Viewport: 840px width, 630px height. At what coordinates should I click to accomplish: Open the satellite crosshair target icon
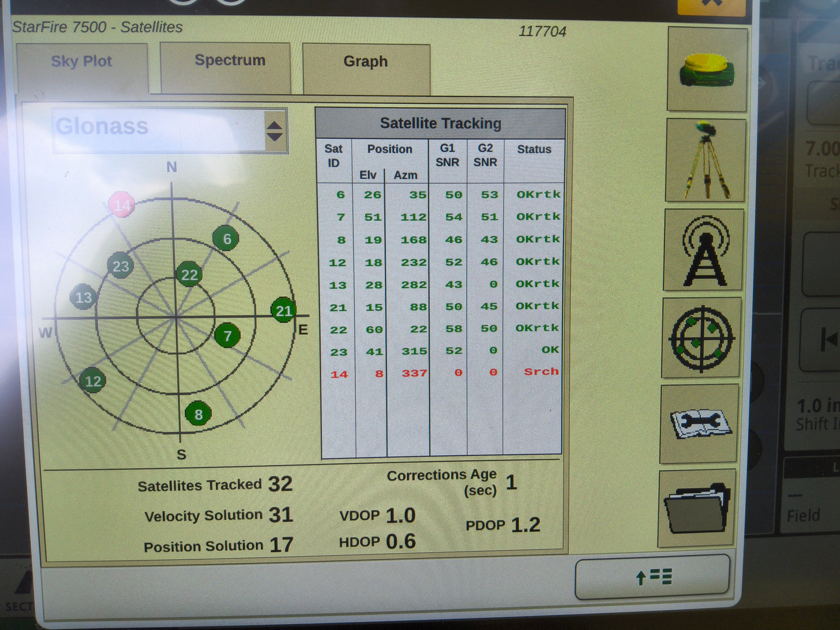tap(702, 338)
